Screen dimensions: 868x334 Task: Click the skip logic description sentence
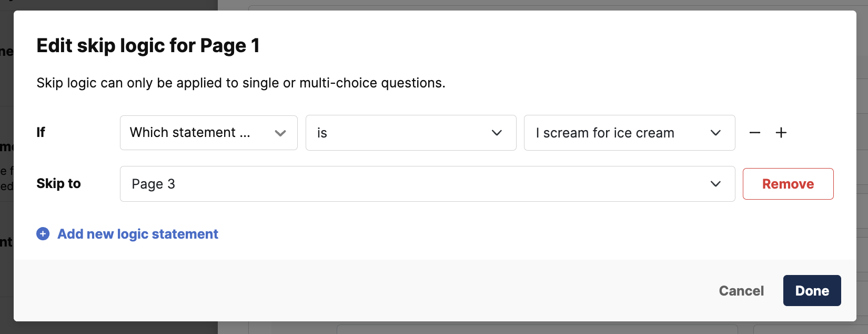(x=241, y=83)
